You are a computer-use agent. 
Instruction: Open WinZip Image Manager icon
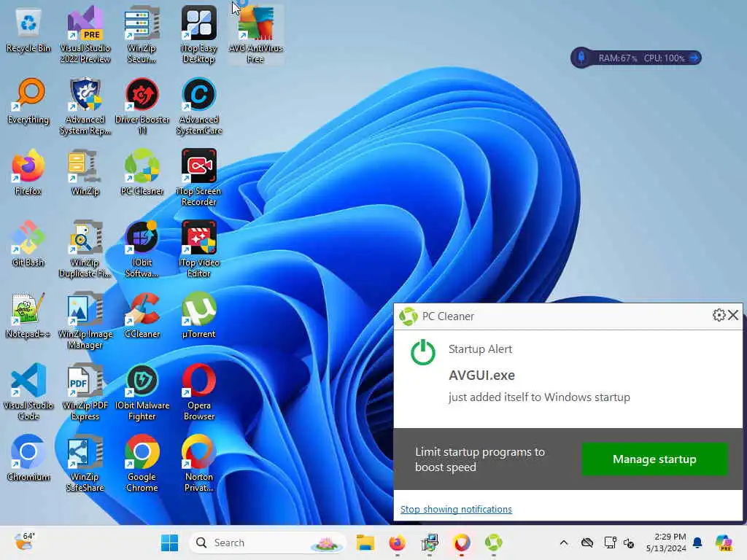click(x=85, y=320)
